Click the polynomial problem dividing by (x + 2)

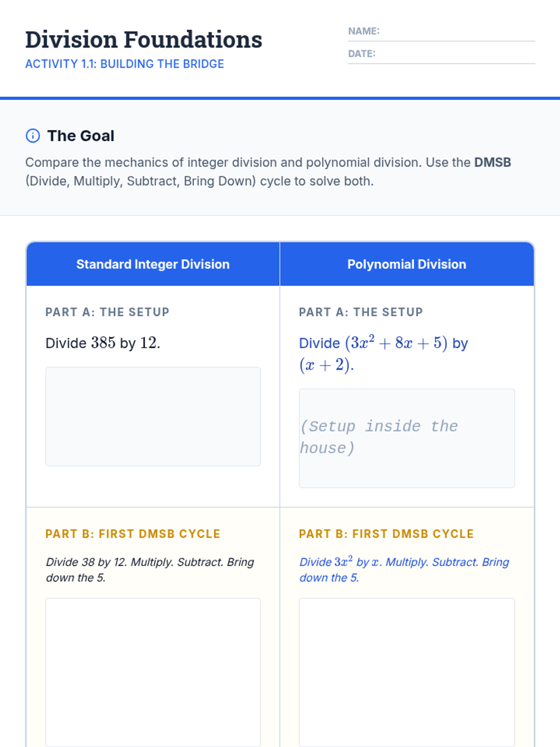click(383, 353)
